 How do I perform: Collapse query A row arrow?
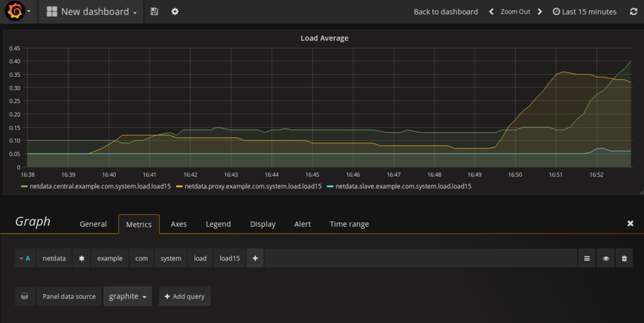[21, 259]
